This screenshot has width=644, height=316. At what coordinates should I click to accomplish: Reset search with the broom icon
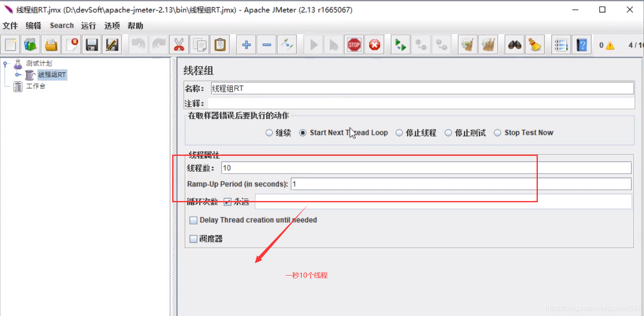[x=535, y=44]
